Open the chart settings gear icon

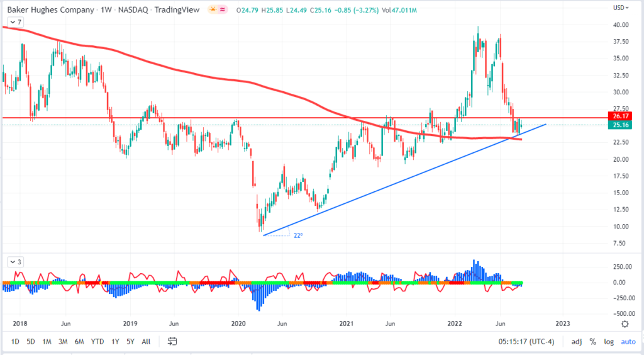625,324
